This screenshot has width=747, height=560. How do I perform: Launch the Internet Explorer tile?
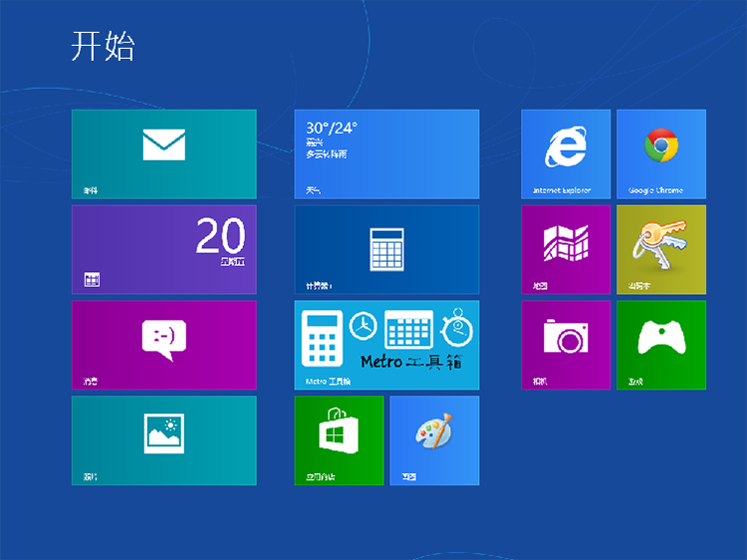point(566,153)
